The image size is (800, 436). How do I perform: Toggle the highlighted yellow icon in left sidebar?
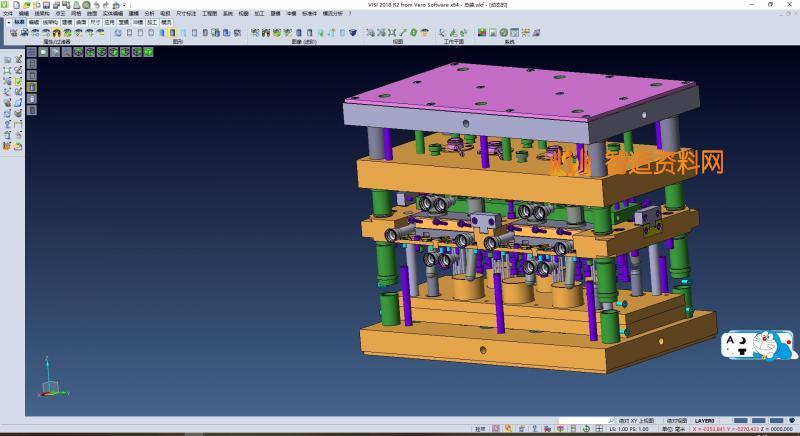click(31, 87)
